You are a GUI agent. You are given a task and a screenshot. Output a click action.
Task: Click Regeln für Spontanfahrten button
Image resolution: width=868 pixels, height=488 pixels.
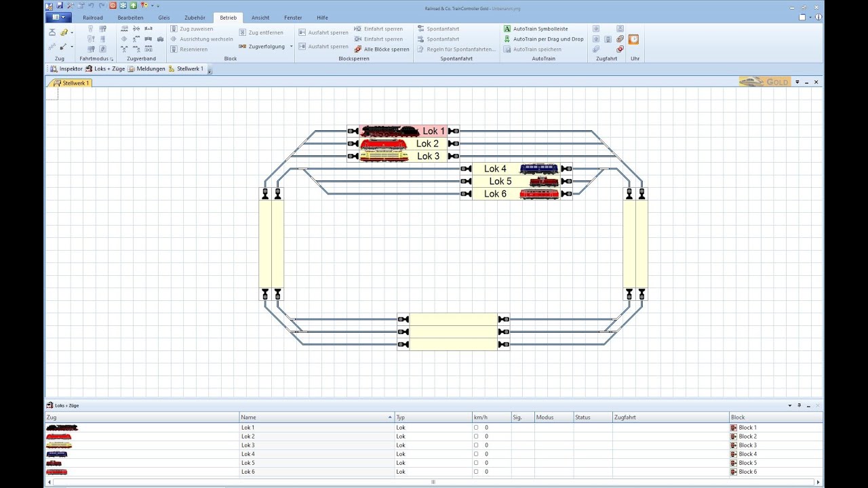click(x=456, y=49)
